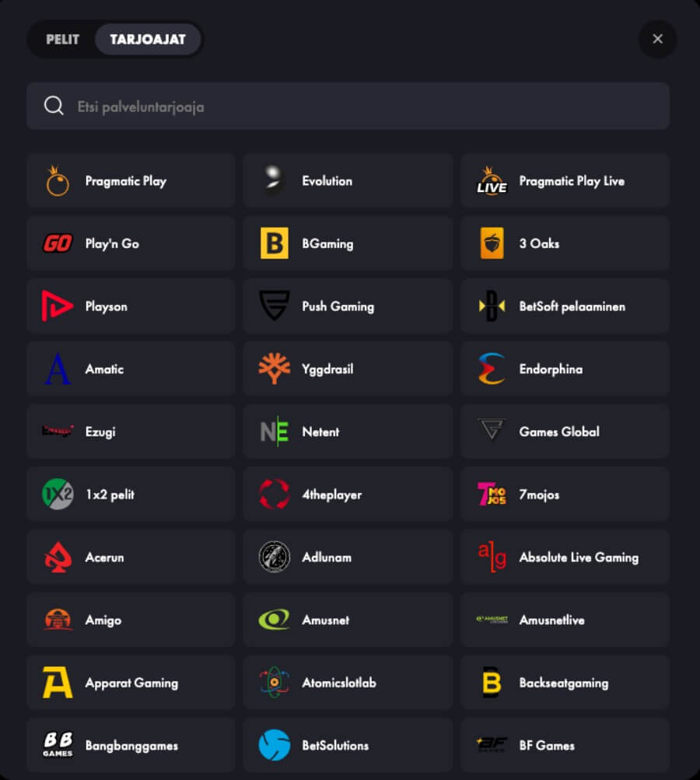Screen dimensions: 700x780
Task: Click the Backseatgaming B logo
Action: click(492, 682)
